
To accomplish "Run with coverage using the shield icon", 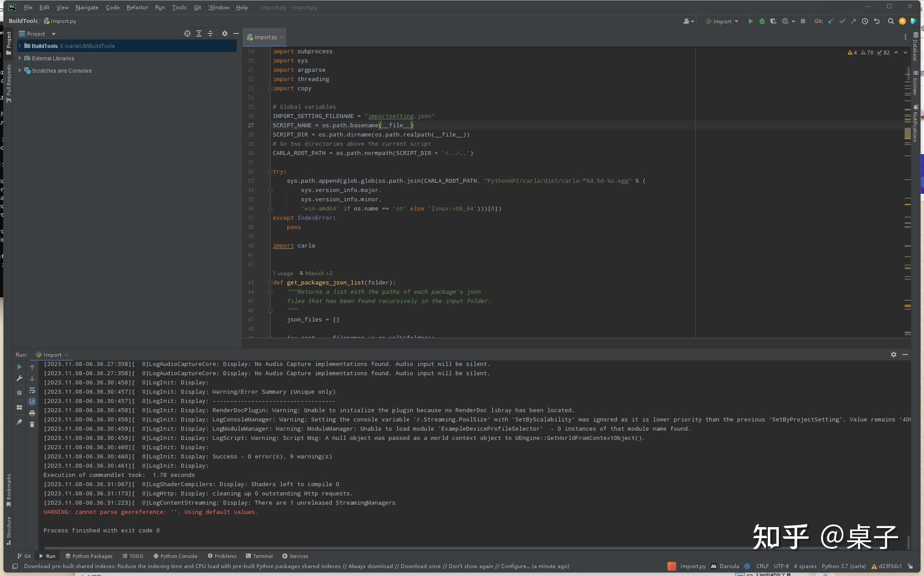I will click(x=773, y=21).
